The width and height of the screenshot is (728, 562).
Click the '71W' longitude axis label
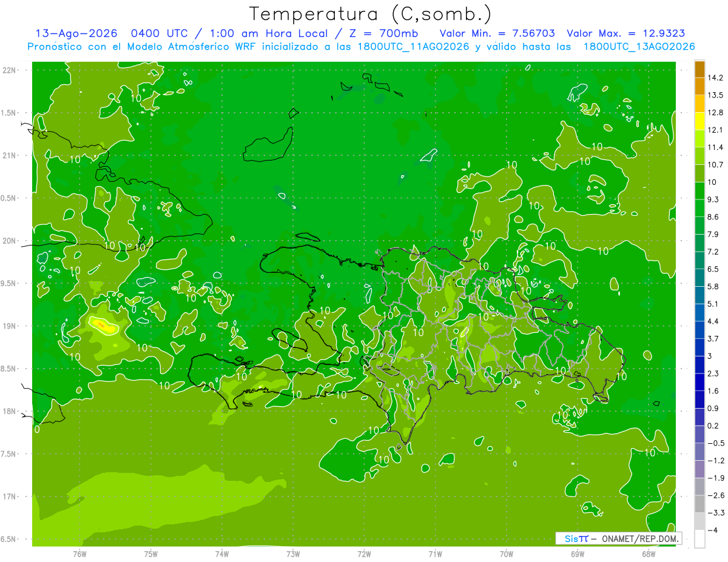pos(435,554)
